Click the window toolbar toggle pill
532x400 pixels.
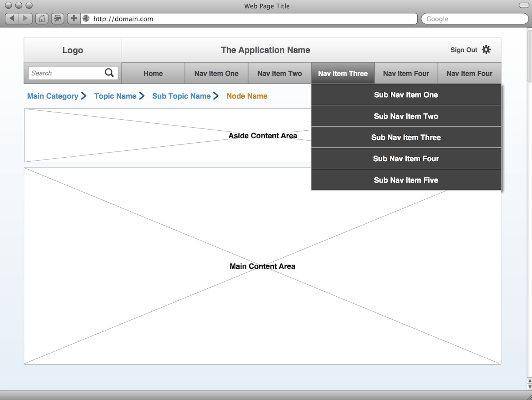[524, 5]
